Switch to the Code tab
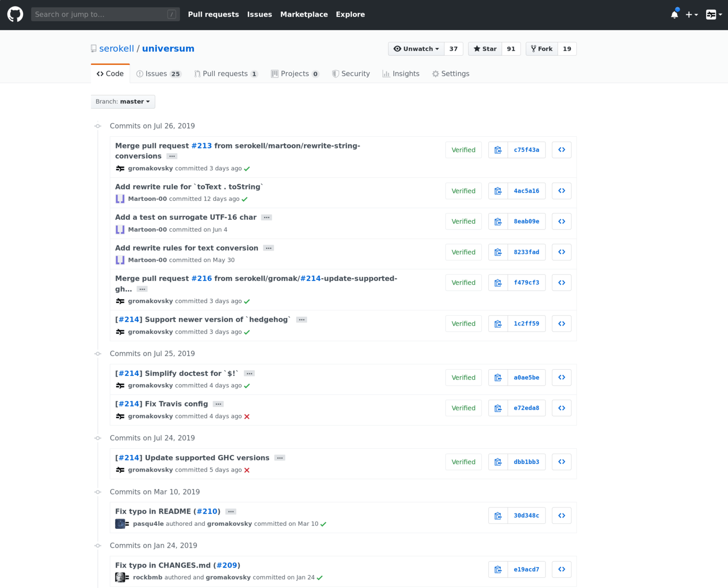The image size is (728, 588). click(110, 73)
